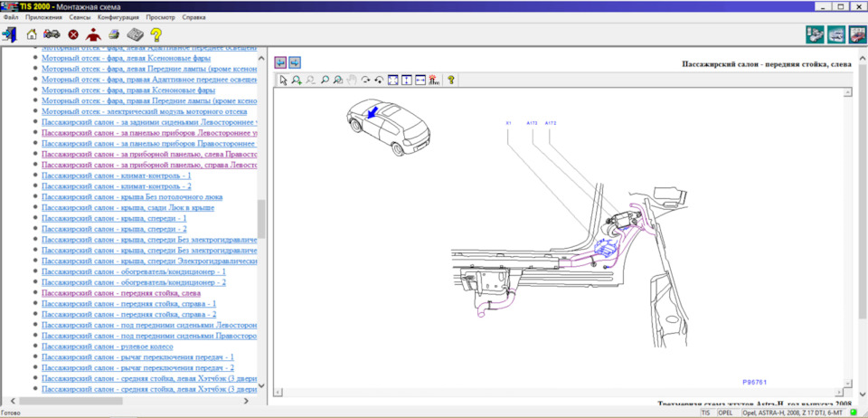868x418 pixels.
Task: Open the Конфигурация menu
Action: click(118, 17)
